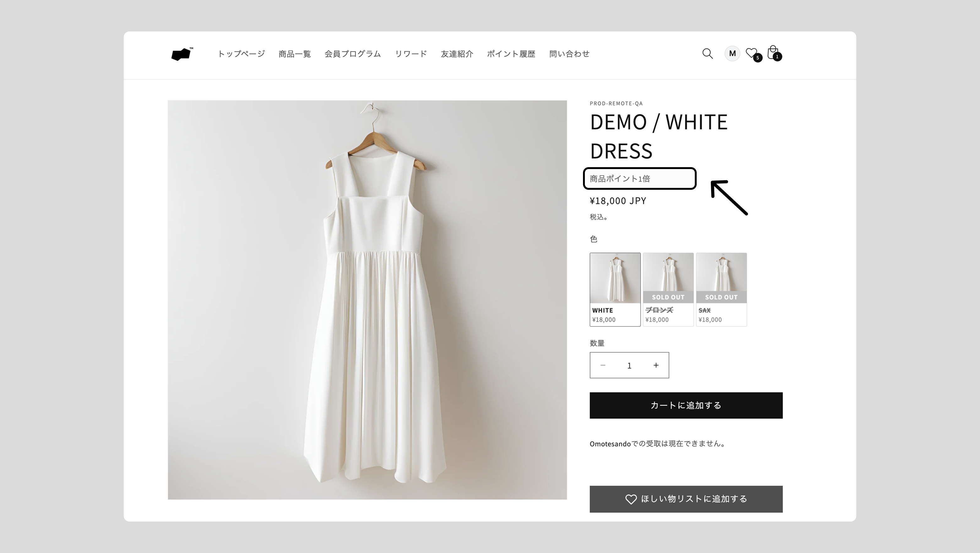Click the quantity number field
This screenshot has height=553, width=980.
[x=629, y=365]
